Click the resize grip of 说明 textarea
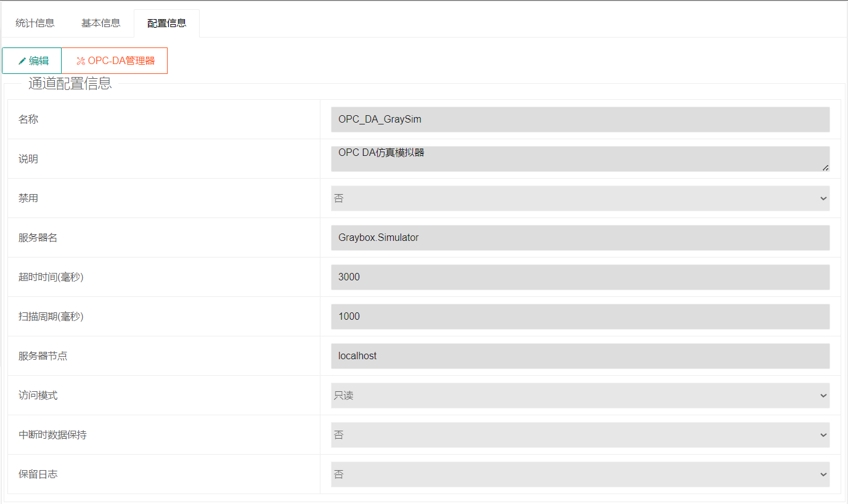This screenshot has width=848, height=504. tap(825, 167)
